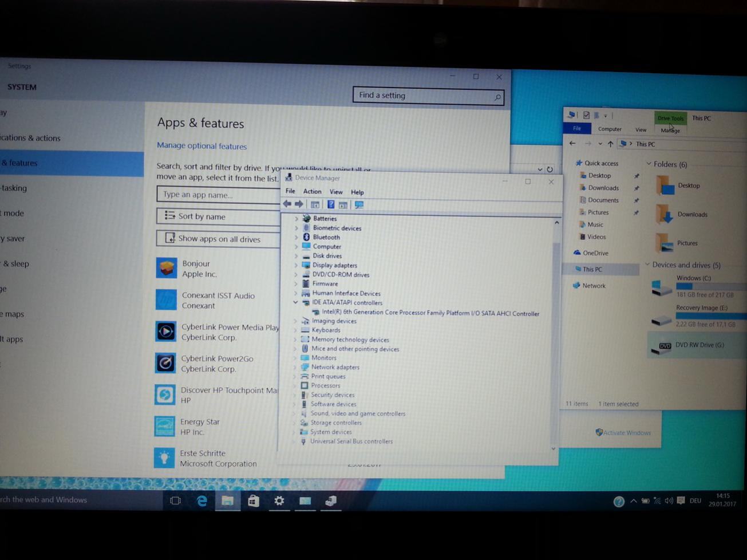Screen dimensions: 747x560
Task: Select Discover HP Touchpoint Manager icon
Action: (x=165, y=395)
